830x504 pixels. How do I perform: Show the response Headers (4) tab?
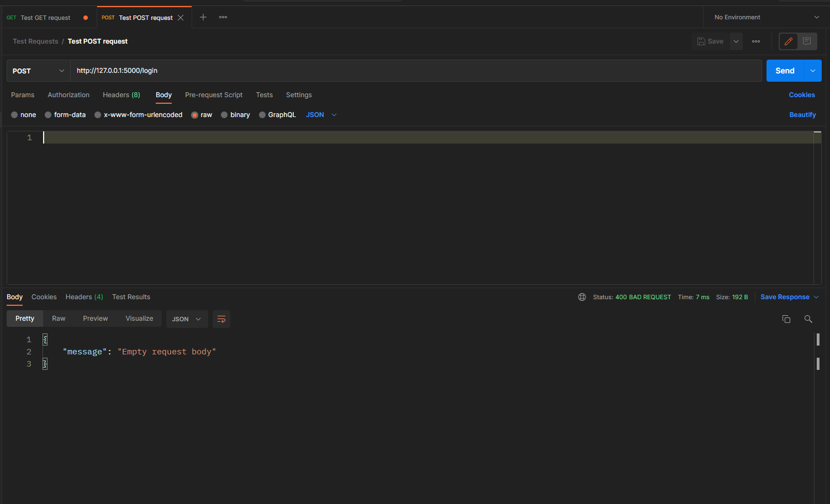[84, 297]
